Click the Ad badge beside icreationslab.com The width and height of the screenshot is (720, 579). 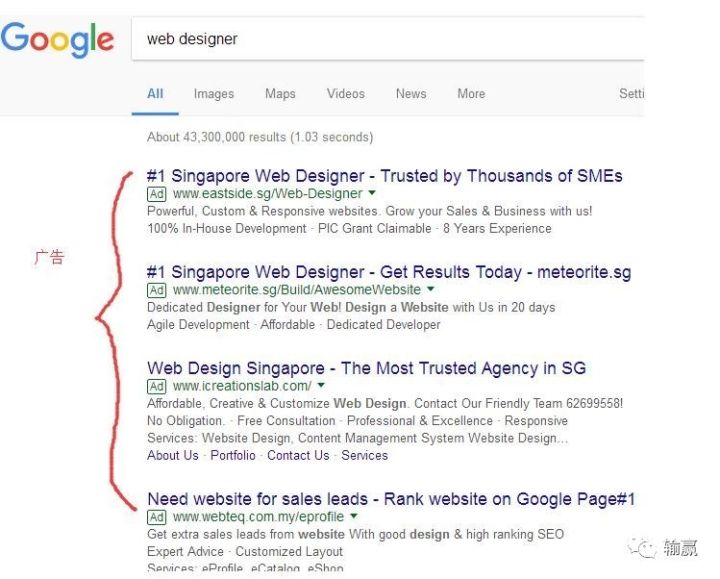pos(157,387)
